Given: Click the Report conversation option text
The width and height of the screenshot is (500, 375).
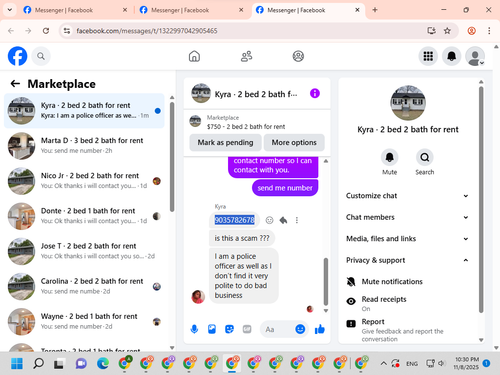Looking at the screenshot, I should [x=373, y=322].
